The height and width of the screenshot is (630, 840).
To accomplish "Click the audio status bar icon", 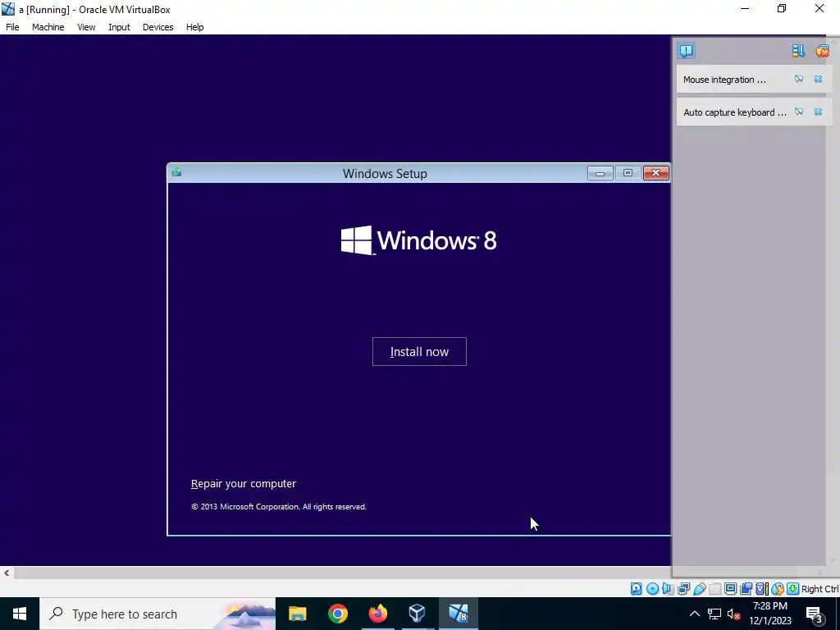I will pos(668,589).
